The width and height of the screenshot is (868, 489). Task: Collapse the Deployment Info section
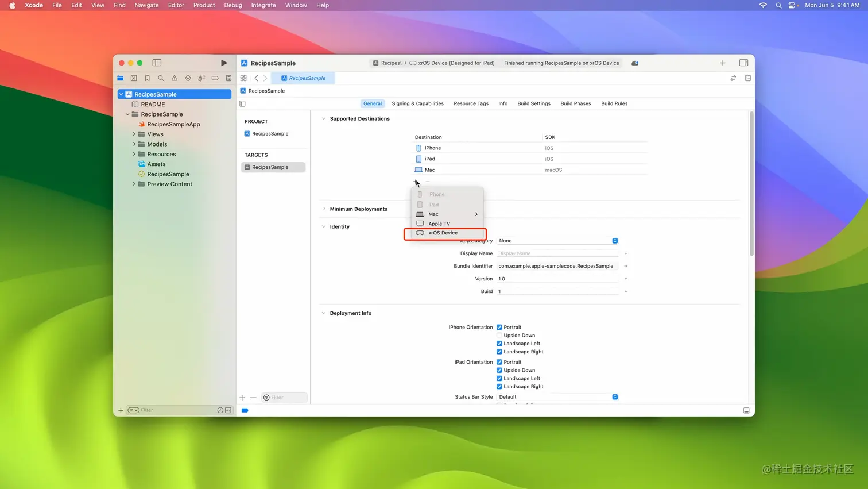324,313
